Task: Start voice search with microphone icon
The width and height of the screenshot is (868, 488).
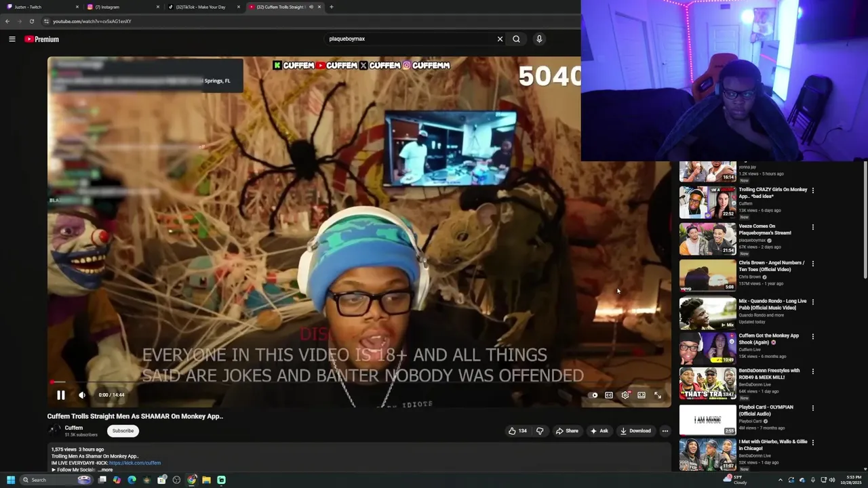Action: (x=539, y=39)
